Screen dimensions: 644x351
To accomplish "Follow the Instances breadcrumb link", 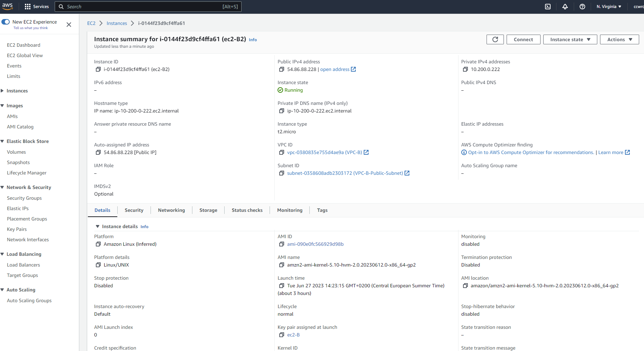I will tap(117, 23).
